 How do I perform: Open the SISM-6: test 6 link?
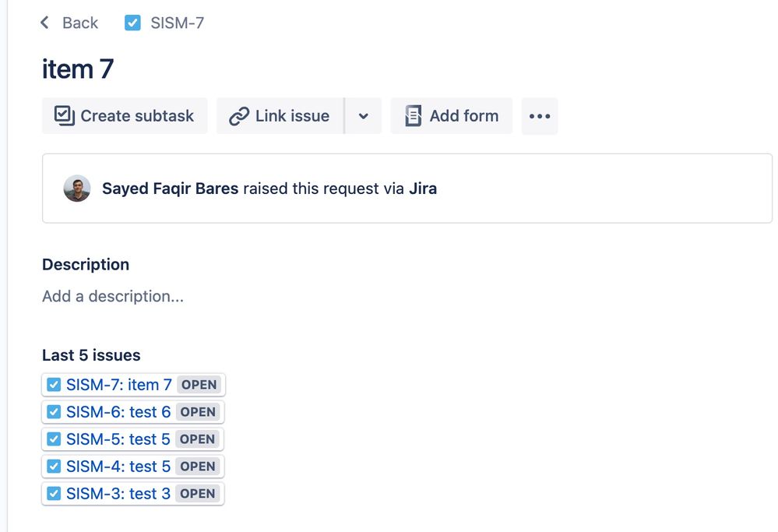(x=118, y=412)
